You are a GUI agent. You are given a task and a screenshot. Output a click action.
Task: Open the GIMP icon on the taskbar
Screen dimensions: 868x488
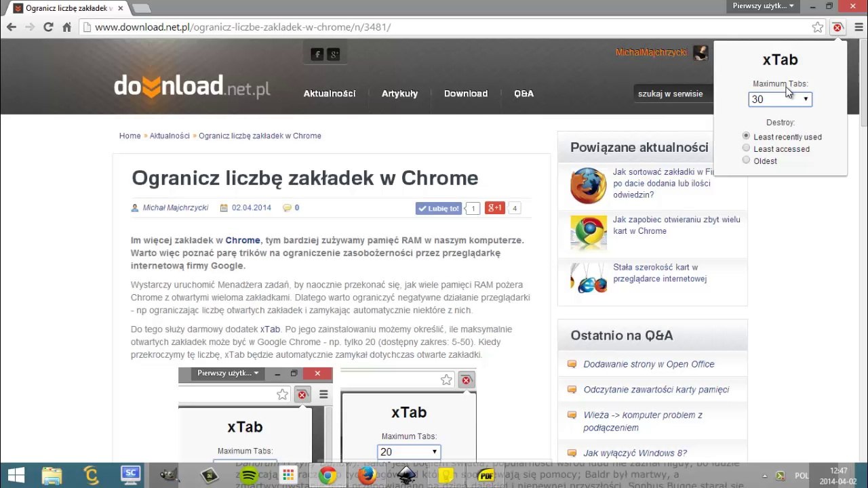[x=170, y=475]
